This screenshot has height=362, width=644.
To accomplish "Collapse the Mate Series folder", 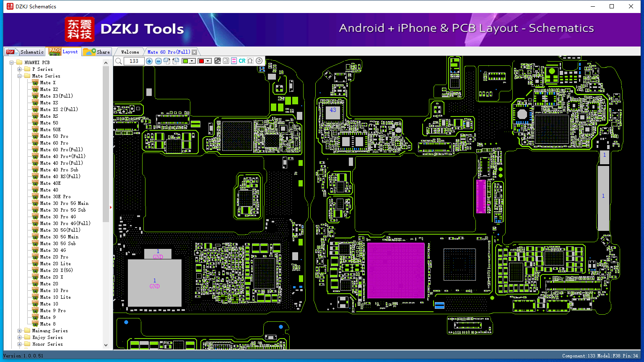I will [19, 76].
